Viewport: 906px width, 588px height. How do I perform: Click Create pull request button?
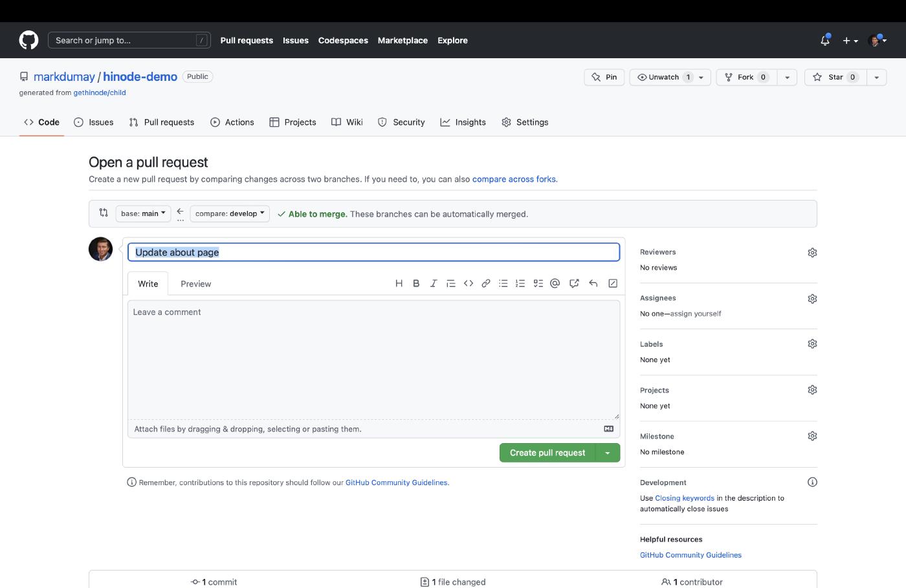pos(547,453)
